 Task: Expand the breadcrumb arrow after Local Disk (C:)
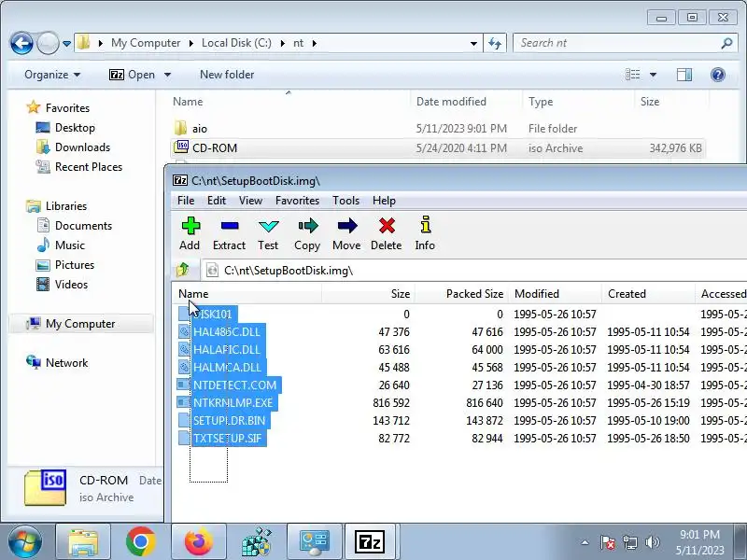[x=283, y=43]
